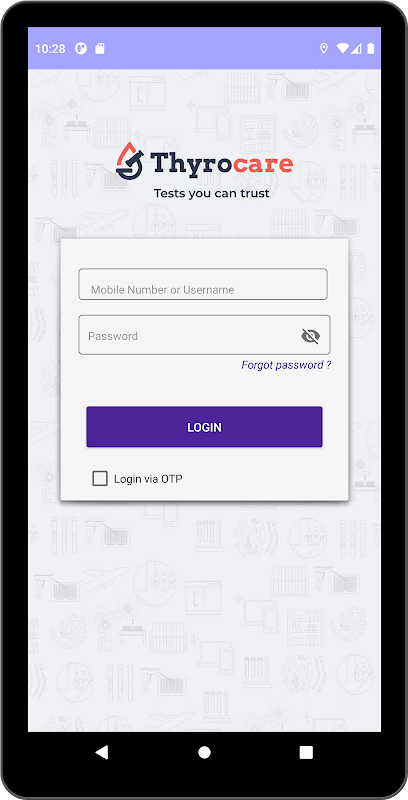Tap the battery status bar icon
This screenshot has width=408, height=800.
tap(371, 48)
